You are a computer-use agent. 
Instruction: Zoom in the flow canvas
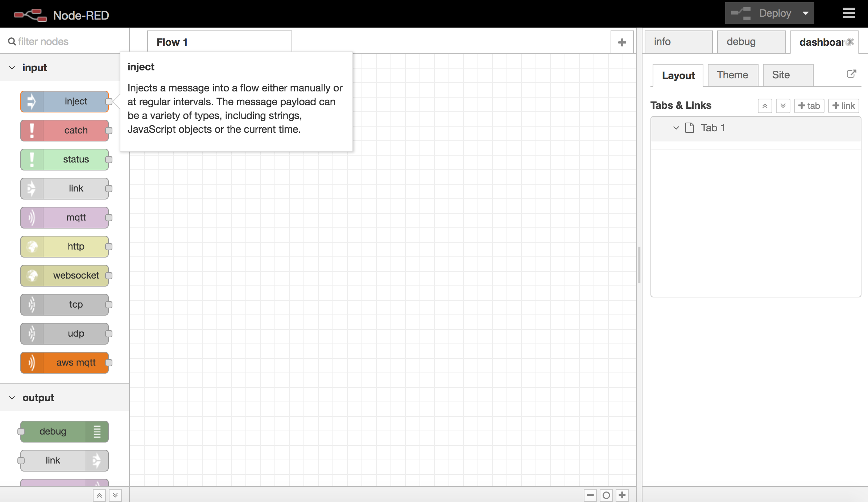click(622, 495)
